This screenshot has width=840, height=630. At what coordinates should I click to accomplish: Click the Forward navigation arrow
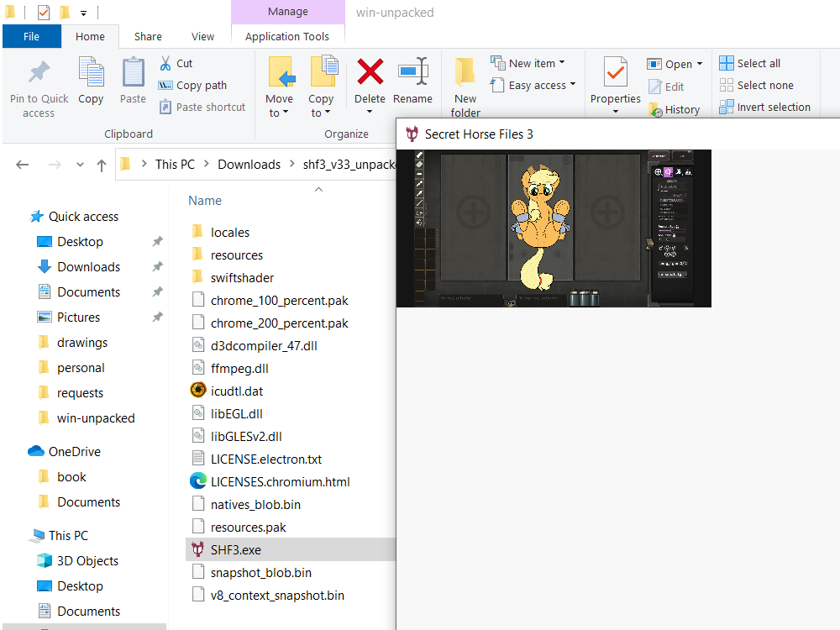point(55,165)
